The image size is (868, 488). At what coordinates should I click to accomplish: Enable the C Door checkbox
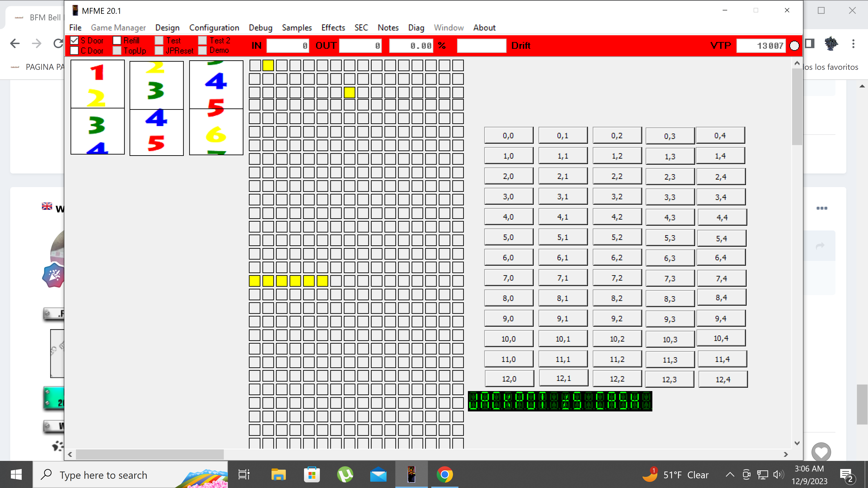pos(74,51)
